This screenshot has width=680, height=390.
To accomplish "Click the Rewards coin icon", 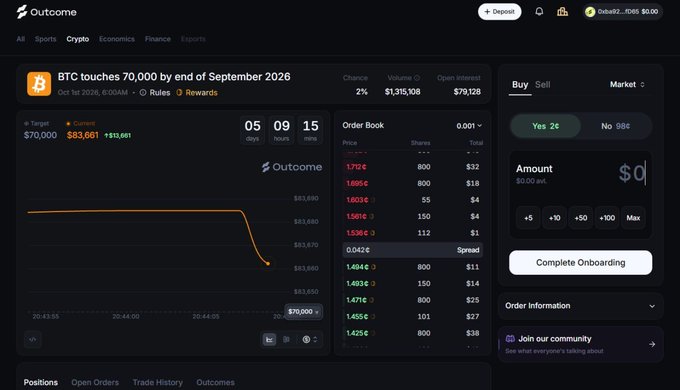I will pos(179,92).
